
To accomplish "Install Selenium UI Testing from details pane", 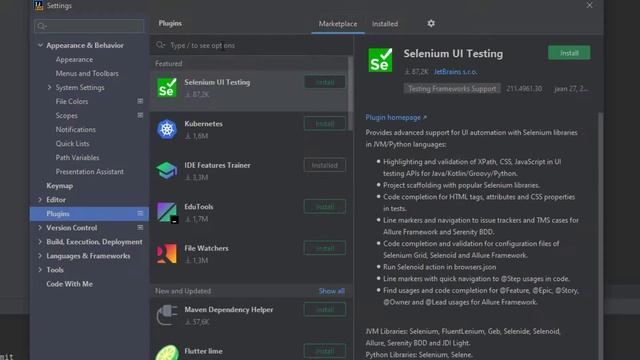I will (569, 53).
